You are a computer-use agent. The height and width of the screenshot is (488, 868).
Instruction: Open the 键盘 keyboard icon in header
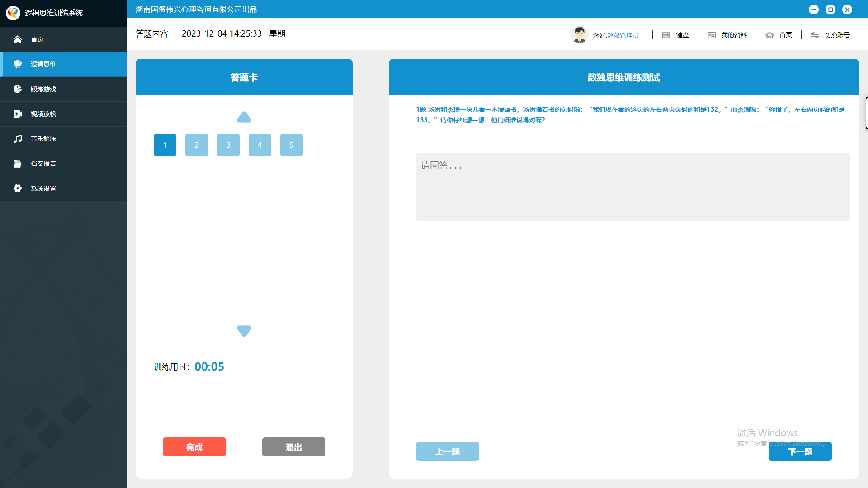click(x=666, y=35)
